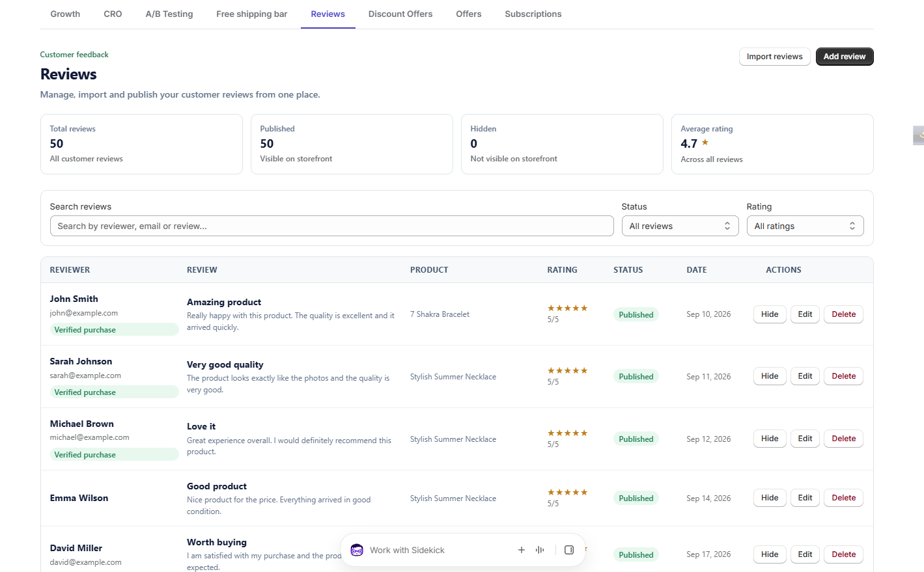Edit Sarah Johnson's review
924x572 pixels.
click(805, 376)
